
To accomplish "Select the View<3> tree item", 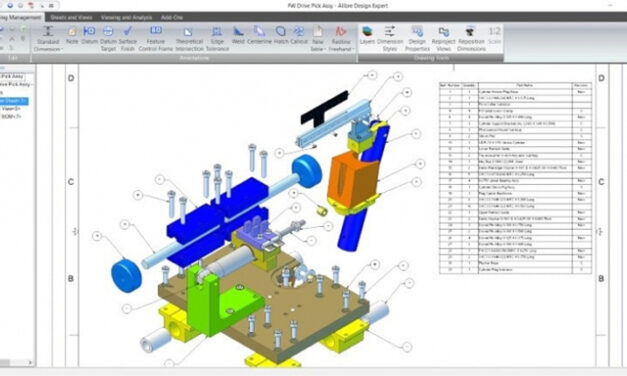I will click(11, 108).
